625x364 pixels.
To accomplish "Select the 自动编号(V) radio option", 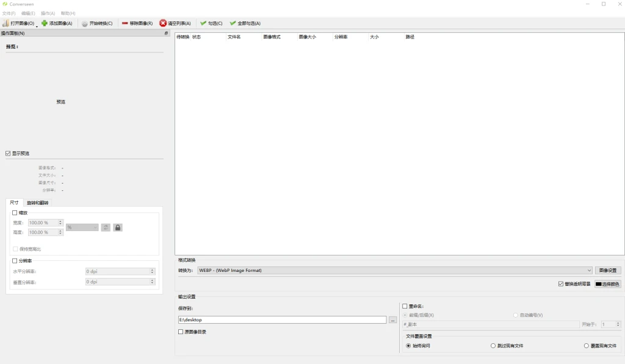I will click(x=515, y=315).
